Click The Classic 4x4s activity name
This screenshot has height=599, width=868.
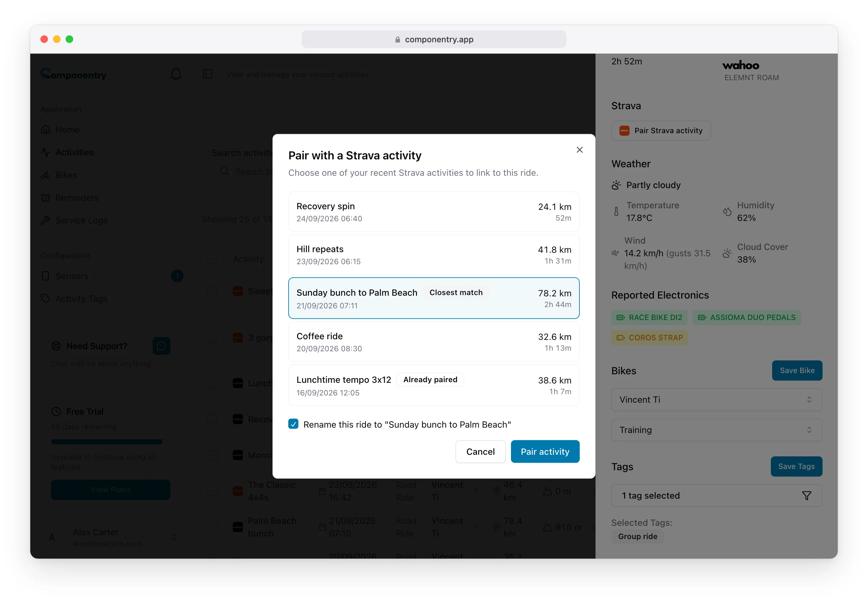coord(272,491)
